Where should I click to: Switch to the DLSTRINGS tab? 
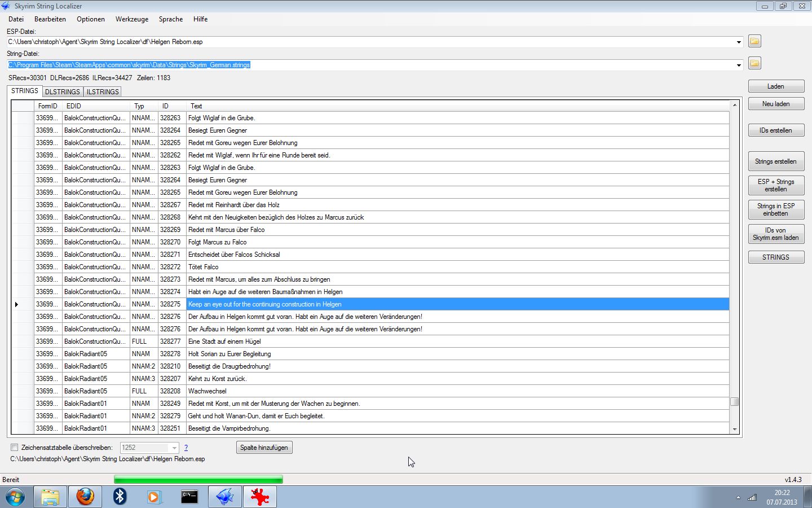point(63,91)
